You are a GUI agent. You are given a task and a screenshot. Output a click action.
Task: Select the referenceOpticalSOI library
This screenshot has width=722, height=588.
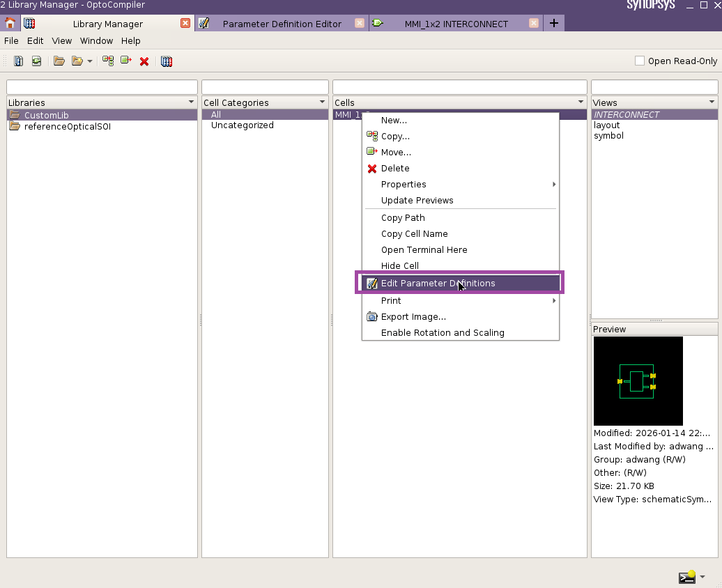(x=102, y=126)
